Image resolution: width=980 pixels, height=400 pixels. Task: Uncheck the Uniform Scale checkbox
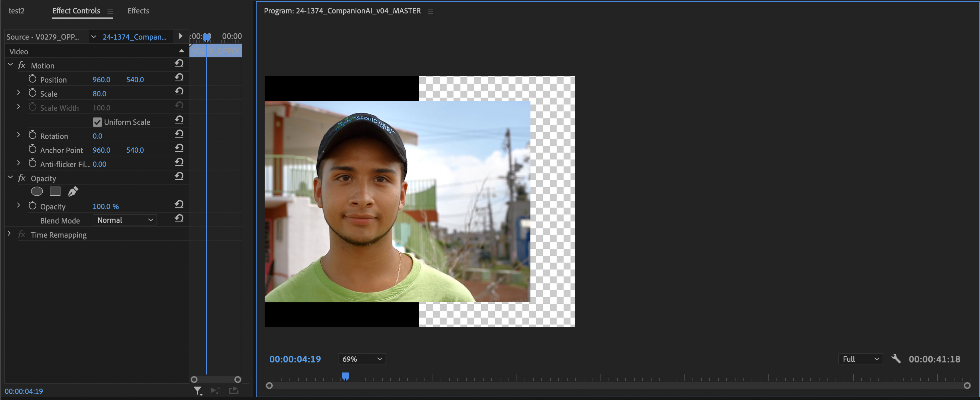[97, 122]
